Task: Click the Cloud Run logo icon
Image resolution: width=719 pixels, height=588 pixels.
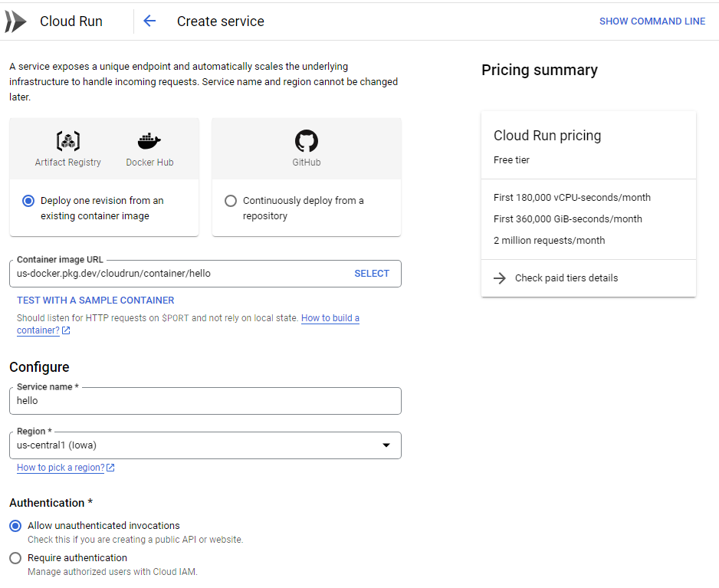Action: [15, 21]
